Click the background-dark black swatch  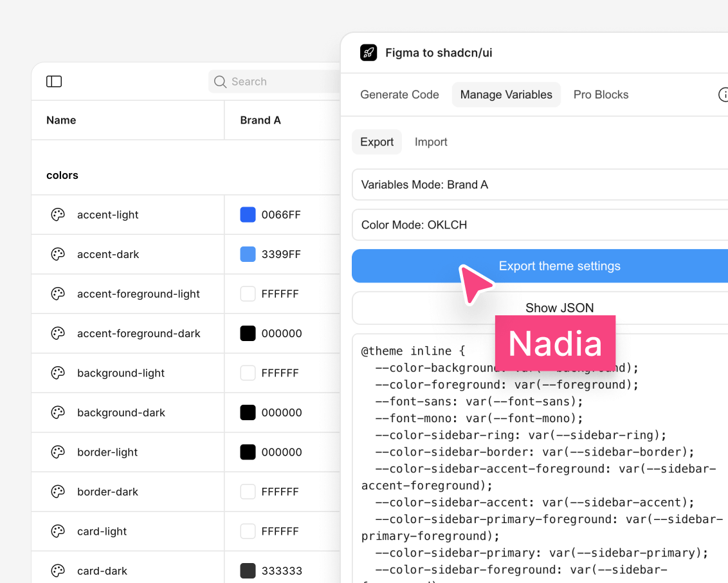point(248,412)
